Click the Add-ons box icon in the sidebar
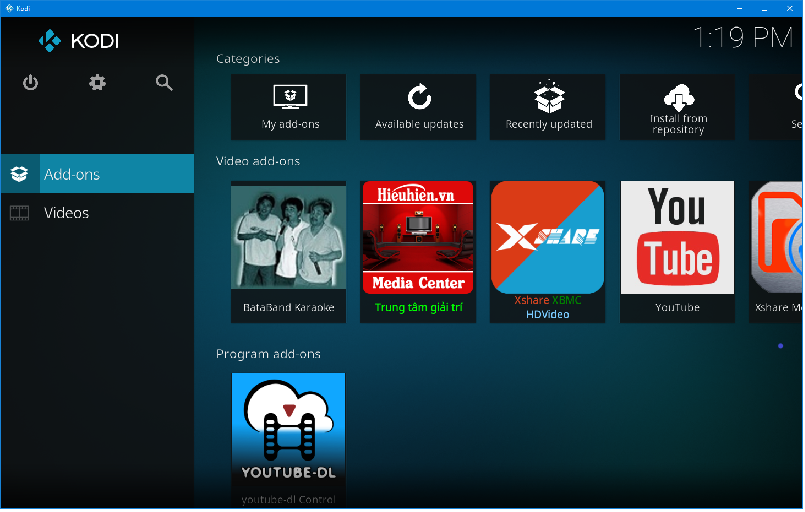Viewport: 805px width, 512px height. (x=20, y=174)
